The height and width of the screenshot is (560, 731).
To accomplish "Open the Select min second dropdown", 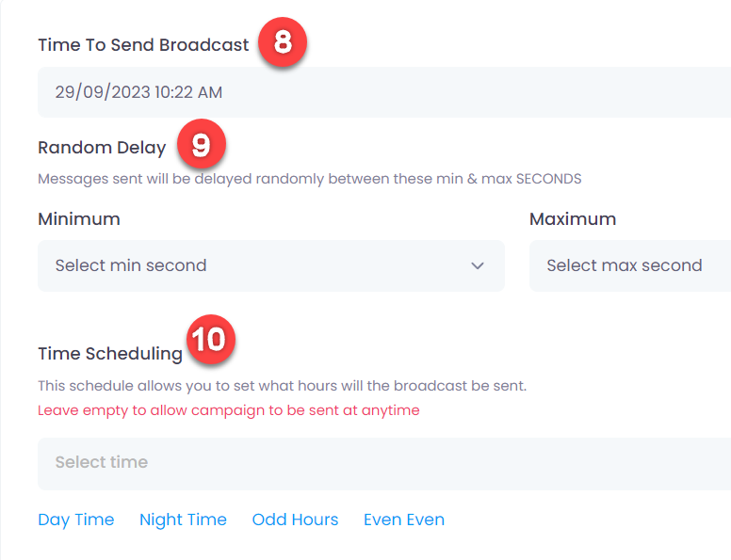I will click(271, 266).
